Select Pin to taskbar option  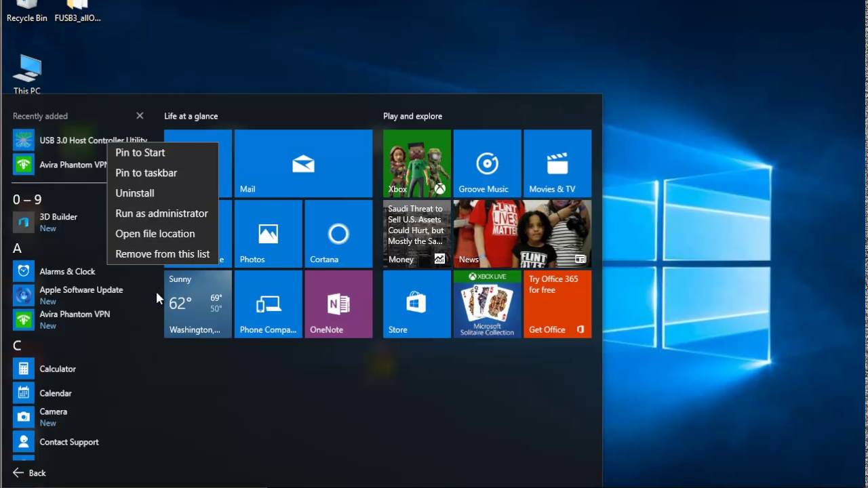(x=163, y=173)
